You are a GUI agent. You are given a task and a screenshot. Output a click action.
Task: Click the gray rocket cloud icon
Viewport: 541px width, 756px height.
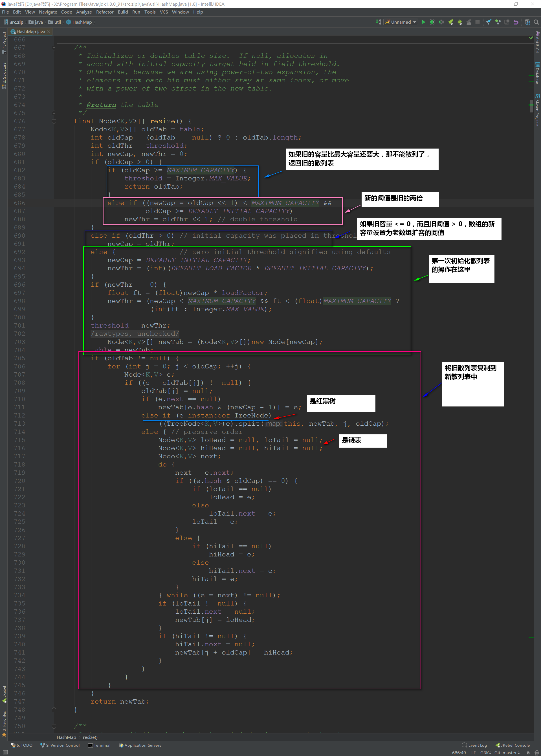(x=469, y=22)
